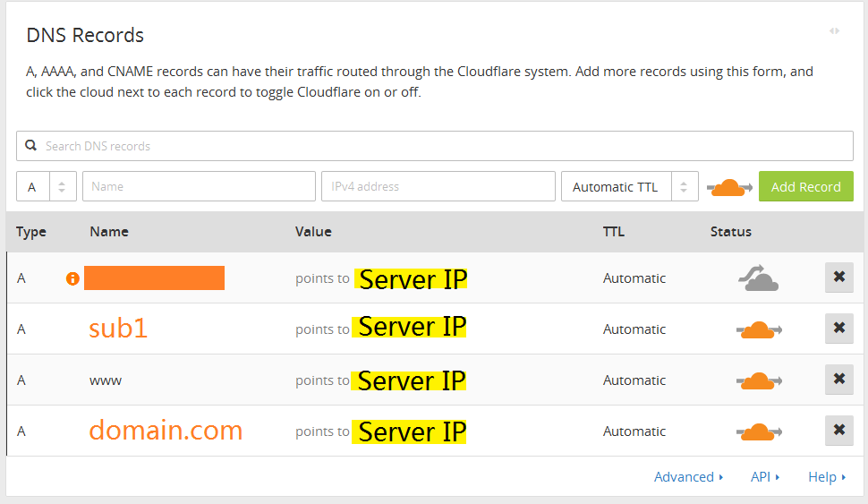
Task: Toggle Cloudflare proxy for new record
Action: [729, 187]
